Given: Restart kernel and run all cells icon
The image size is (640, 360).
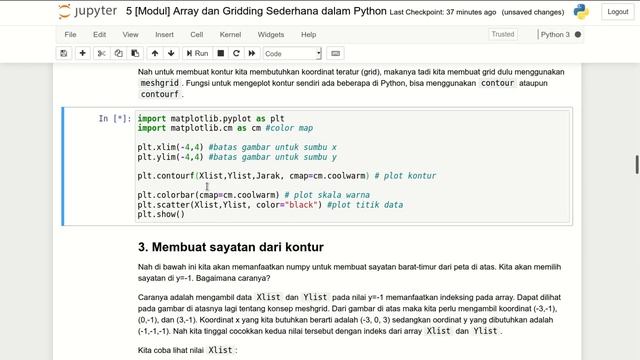Looking at the screenshot, I should click(x=252, y=53).
